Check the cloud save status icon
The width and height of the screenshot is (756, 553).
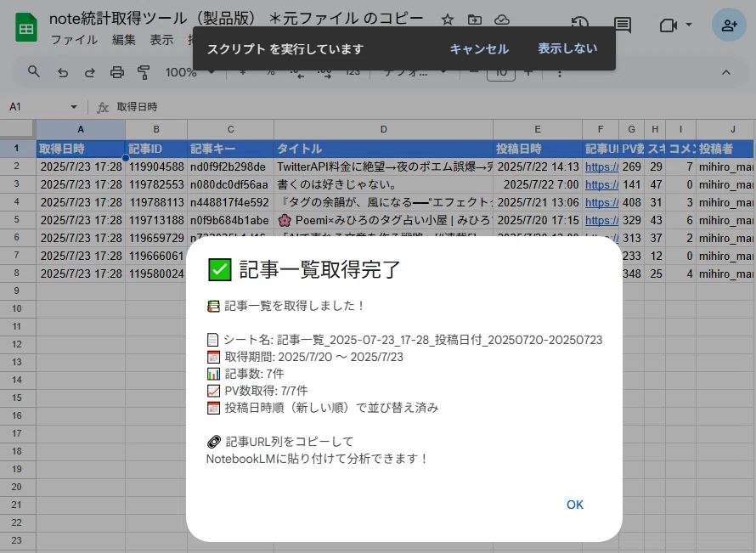tap(502, 20)
